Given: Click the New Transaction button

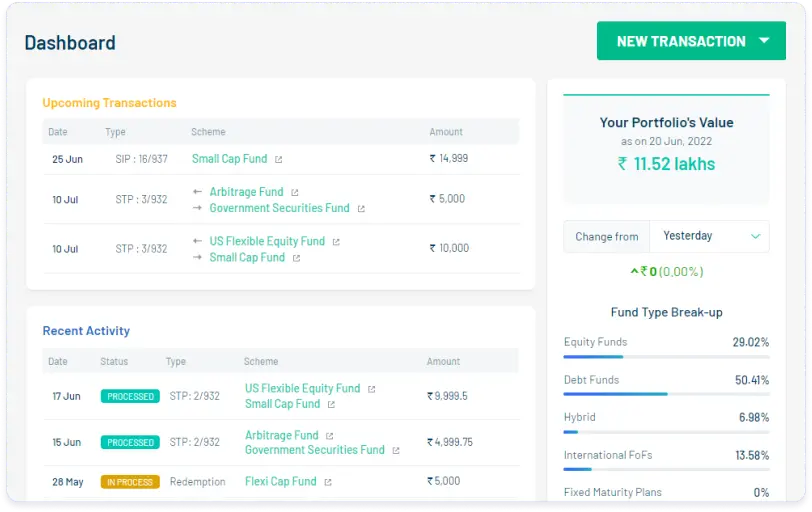Looking at the screenshot, I should coord(680,41).
